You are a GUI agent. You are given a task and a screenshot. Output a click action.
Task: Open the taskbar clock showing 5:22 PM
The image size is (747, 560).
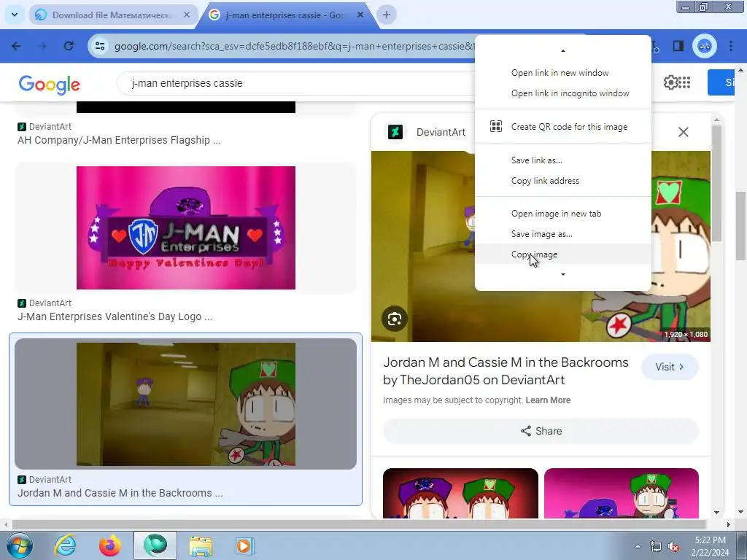point(710,546)
